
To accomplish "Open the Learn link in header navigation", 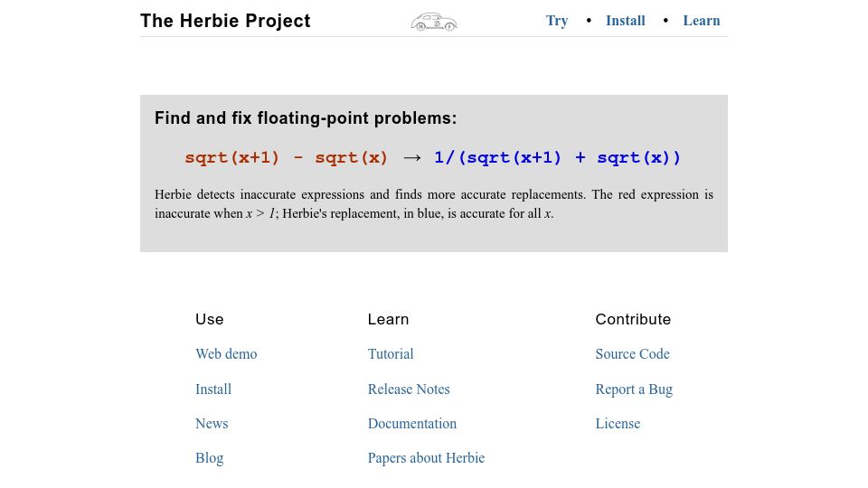I will point(702,21).
